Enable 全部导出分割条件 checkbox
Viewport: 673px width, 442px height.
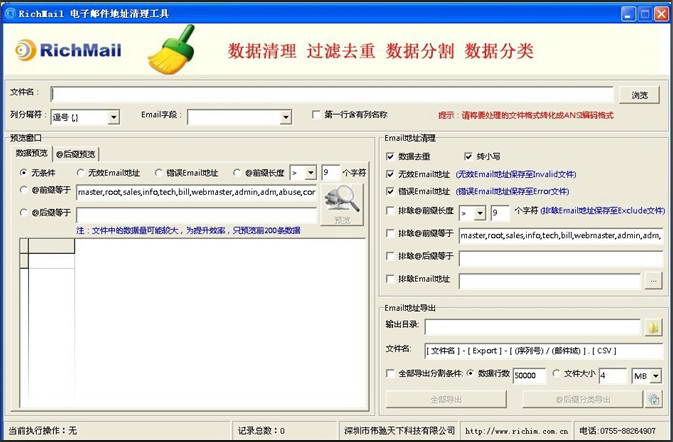(390, 373)
